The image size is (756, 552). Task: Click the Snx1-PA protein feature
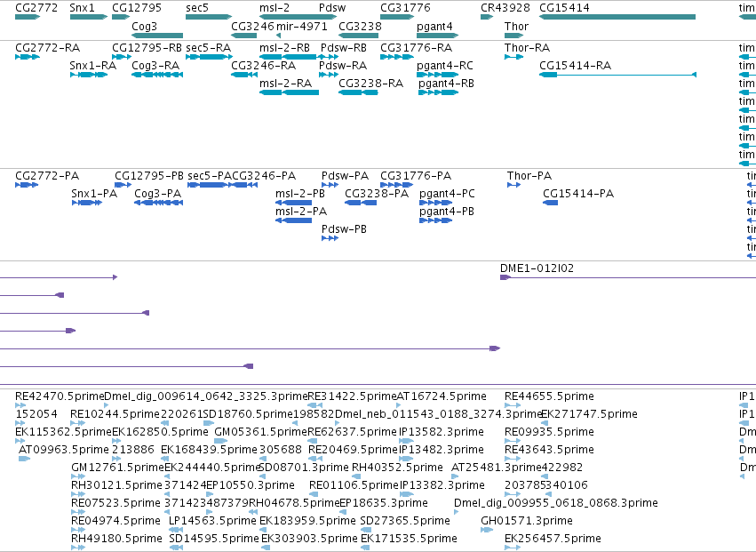click(x=87, y=203)
